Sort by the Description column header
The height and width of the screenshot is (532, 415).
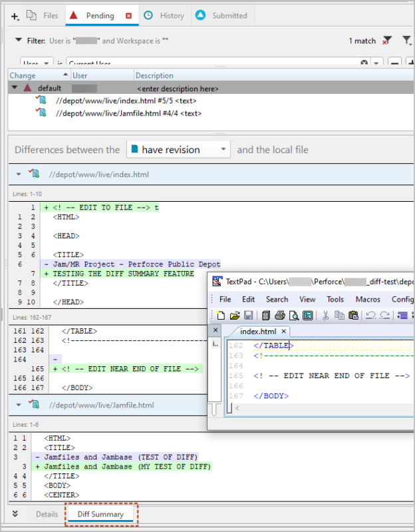(155, 75)
